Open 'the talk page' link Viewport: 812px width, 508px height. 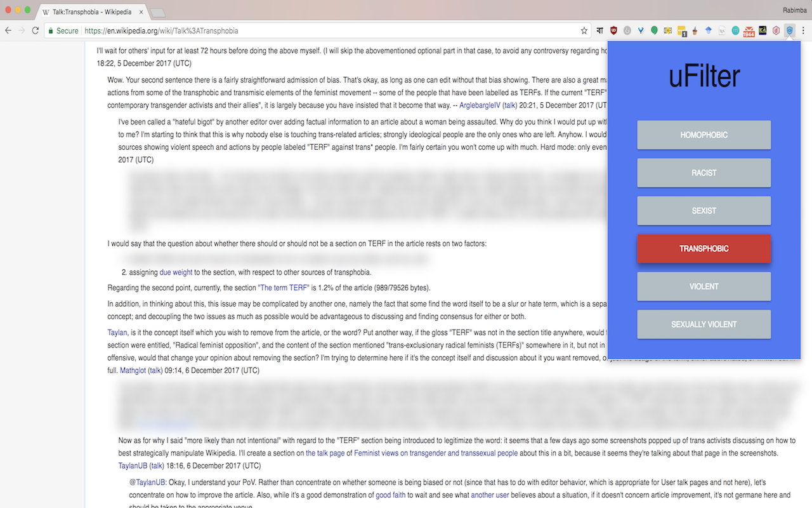point(325,453)
